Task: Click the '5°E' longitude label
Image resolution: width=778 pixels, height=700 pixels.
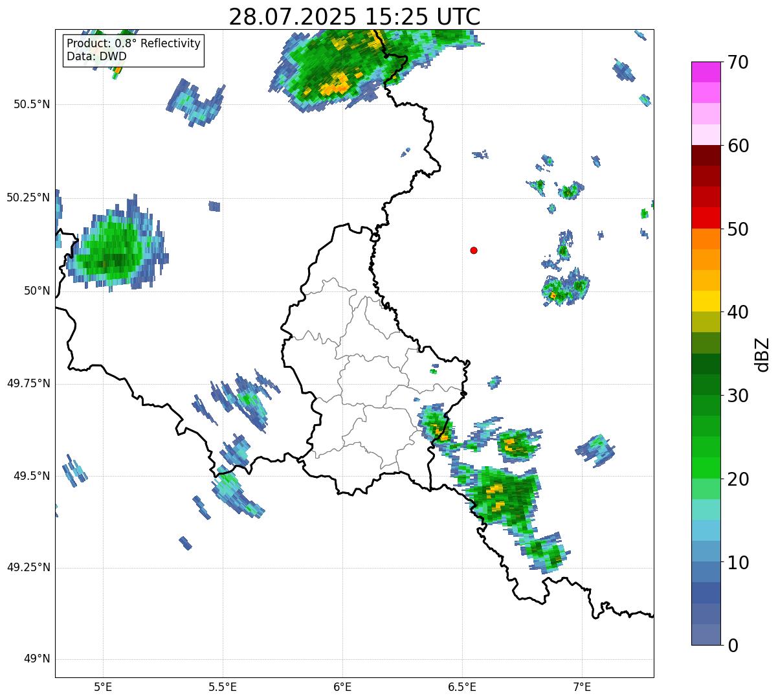Action: coord(103,686)
